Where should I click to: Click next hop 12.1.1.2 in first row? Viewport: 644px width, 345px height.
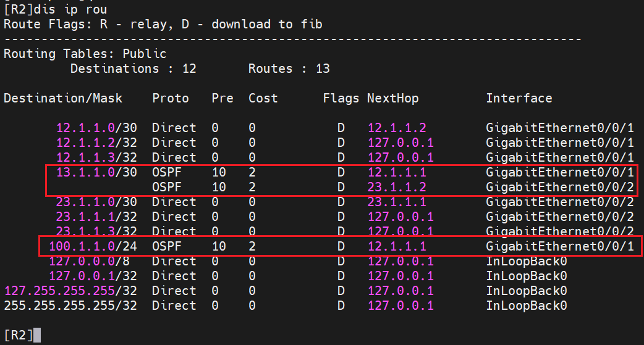[397, 128]
